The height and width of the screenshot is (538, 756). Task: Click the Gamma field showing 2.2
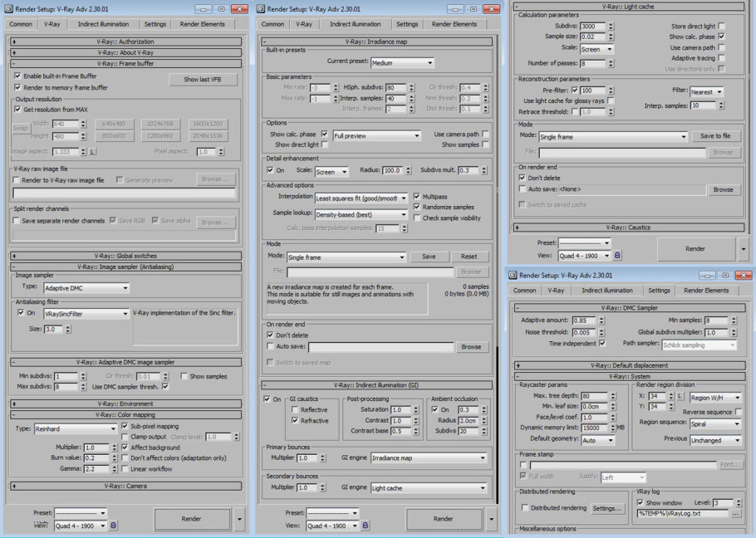[x=96, y=468]
